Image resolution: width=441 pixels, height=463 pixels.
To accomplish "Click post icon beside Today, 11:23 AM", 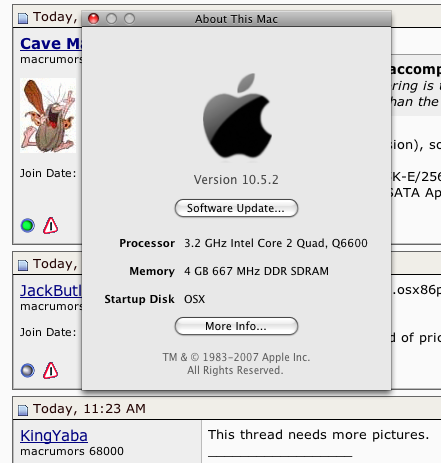I will (x=23, y=410).
